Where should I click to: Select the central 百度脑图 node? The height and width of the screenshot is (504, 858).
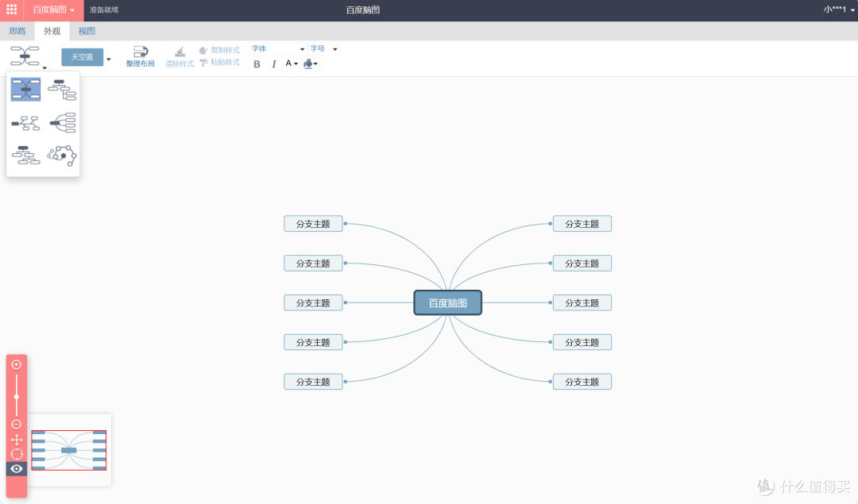(x=447, y=303)
